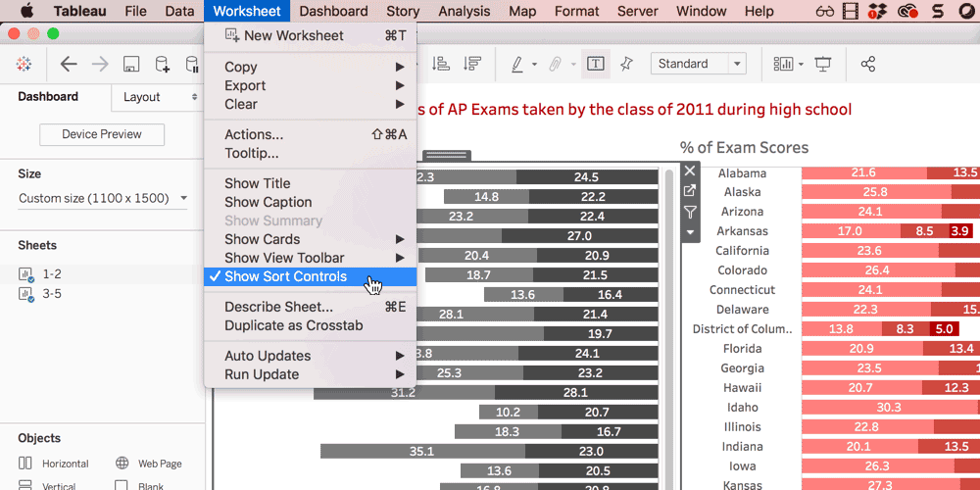980x490 pixels.
Task: Open the Format menu
Action: (x=577, y=11)
